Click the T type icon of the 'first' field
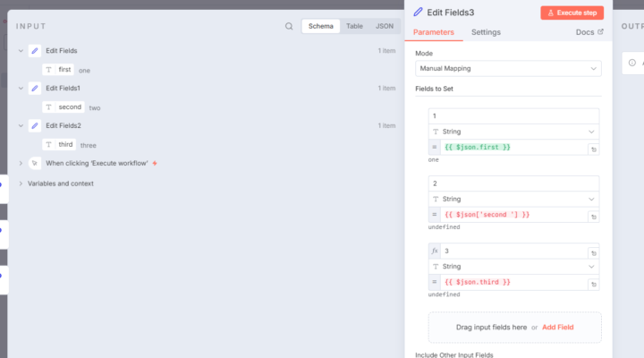 49,70
